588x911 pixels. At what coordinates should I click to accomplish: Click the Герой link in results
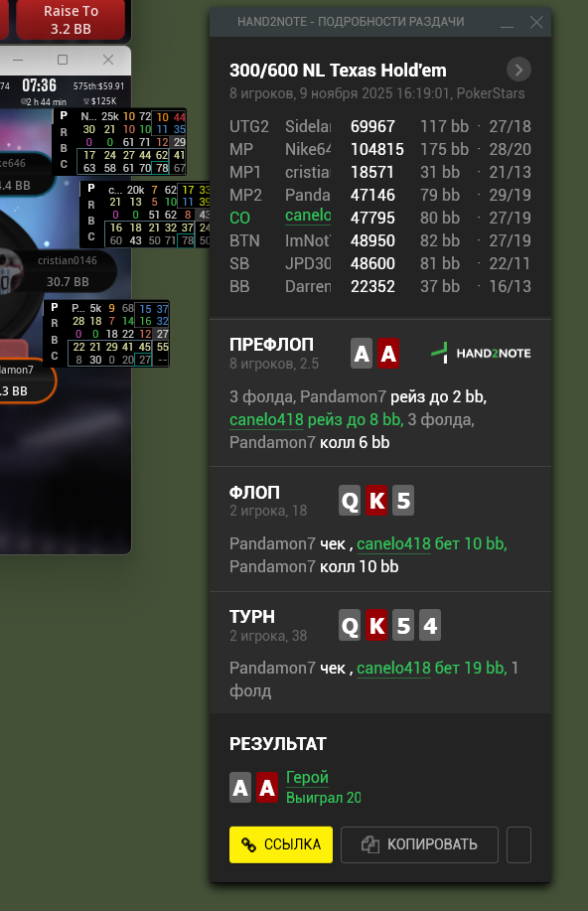coord(307,777)
